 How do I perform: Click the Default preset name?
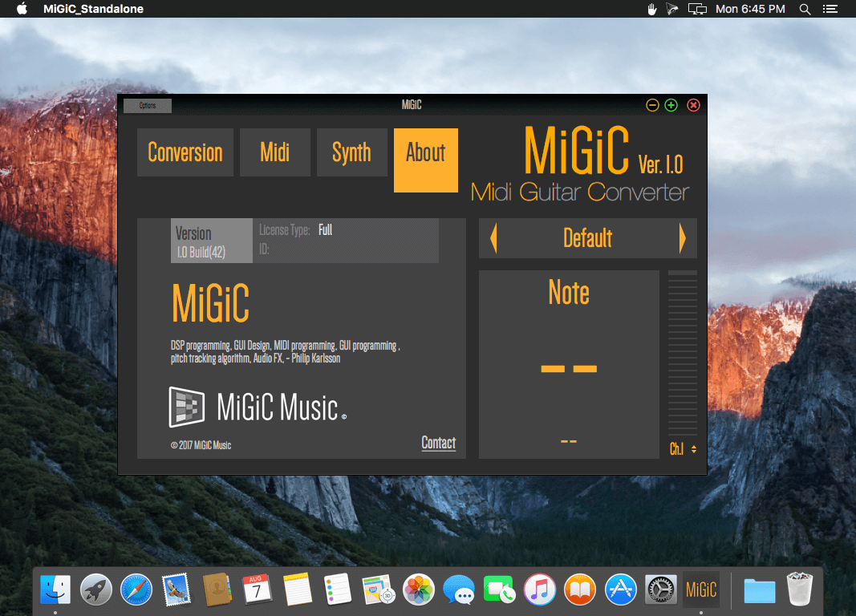pyautogui.click(x=587, y=238)
